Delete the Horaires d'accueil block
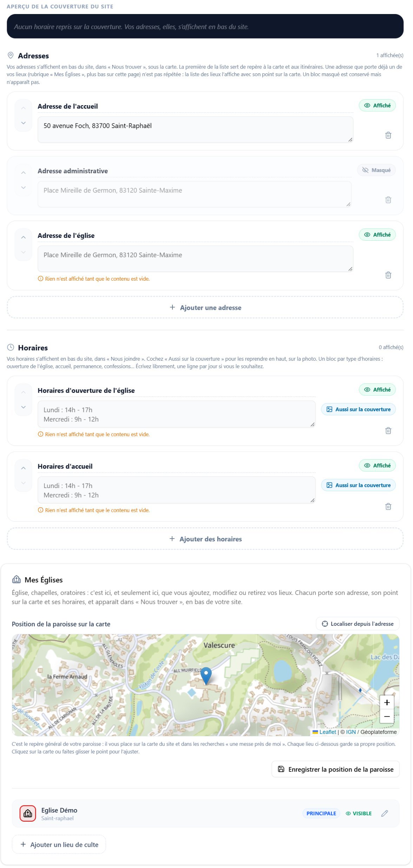413x868 pixels. pyautogui.click(x=389, y=507)
